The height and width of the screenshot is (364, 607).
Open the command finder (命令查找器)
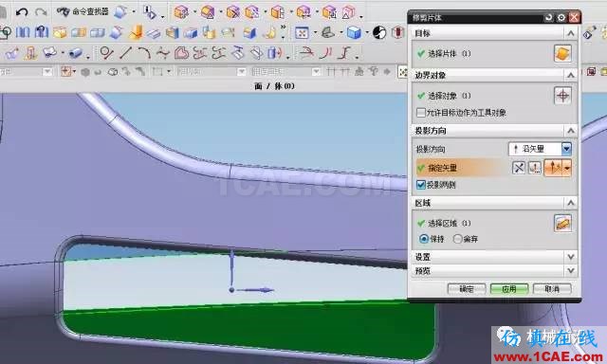pos(83,12)
